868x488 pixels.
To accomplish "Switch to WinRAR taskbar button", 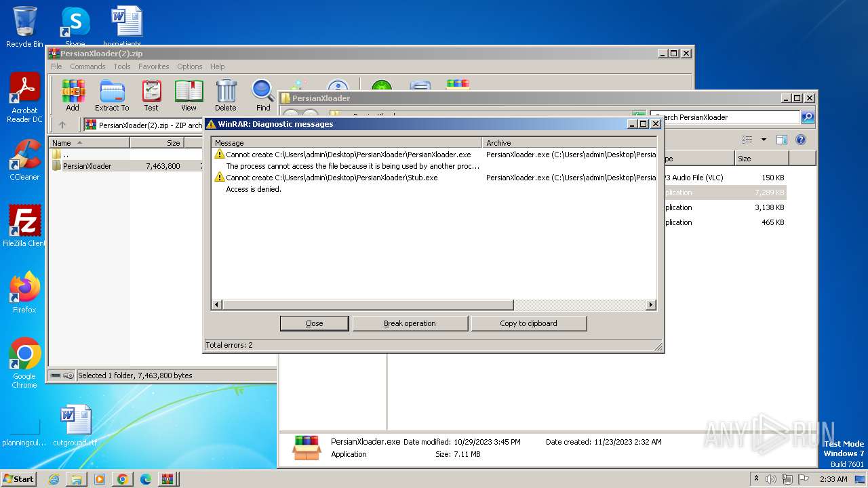I will [x=167, y=479].
